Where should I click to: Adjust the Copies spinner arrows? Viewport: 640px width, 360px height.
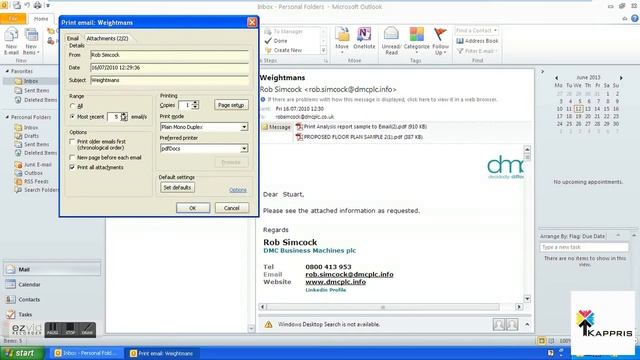[196, 105]
